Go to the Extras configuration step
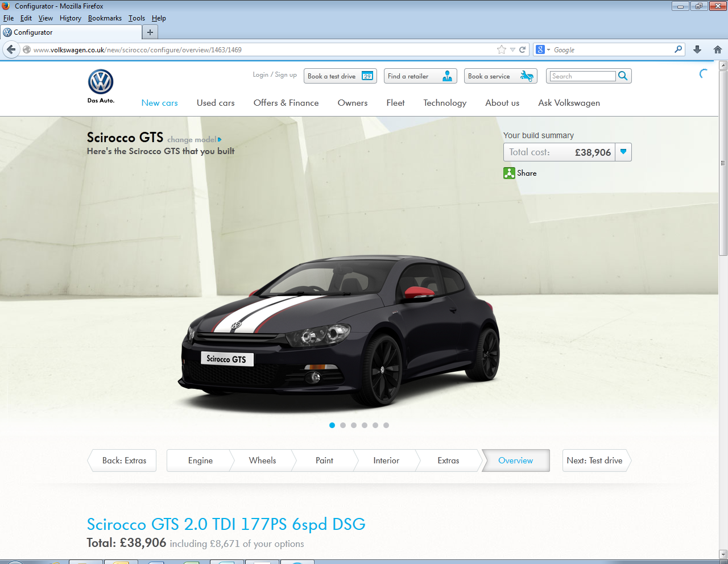Screen dimensions: 728x564 448,461
